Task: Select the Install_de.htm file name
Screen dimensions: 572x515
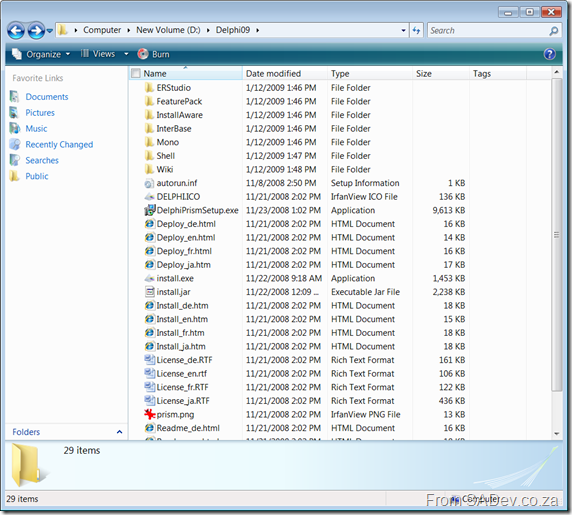Action: [182, 306]
